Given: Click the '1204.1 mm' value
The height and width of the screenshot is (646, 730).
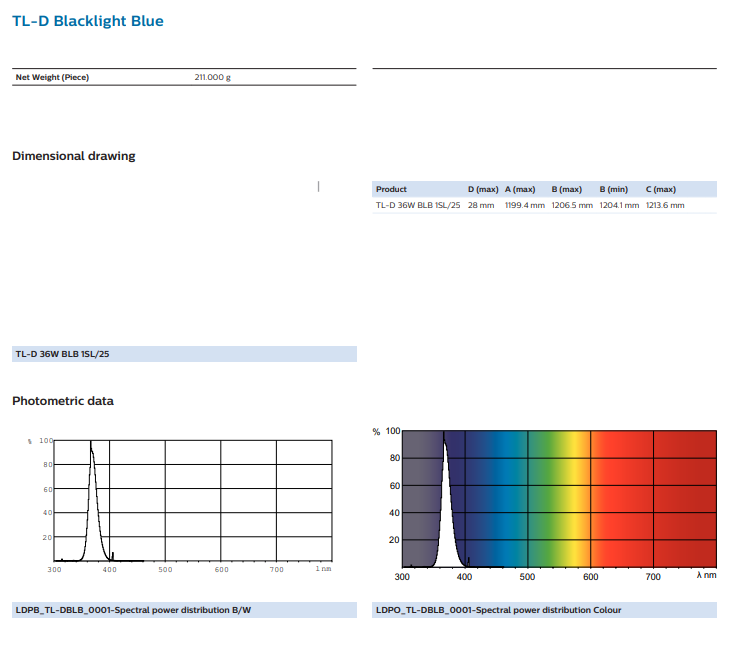Looking at the screenshot, I should pos(619,205).
